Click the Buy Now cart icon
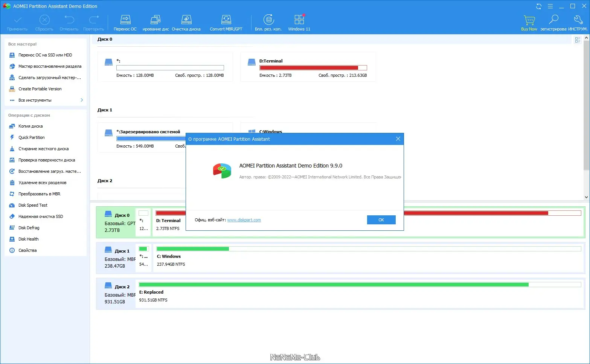The image size is (590, 364). [x=529, y=20]
